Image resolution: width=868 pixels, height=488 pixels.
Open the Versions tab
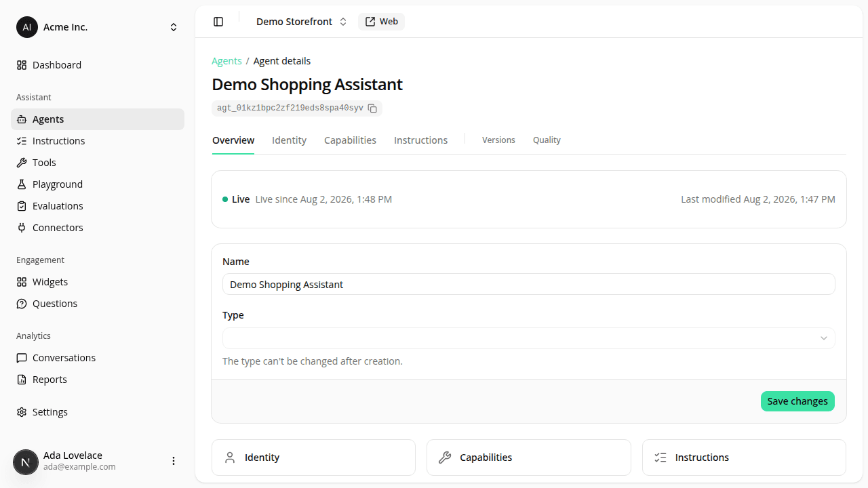coord(498,140)
